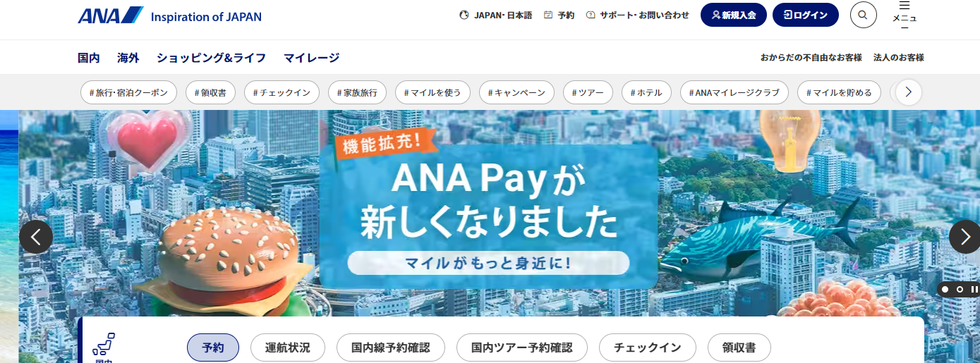Screen dimensions: 980x363
Task: Pause the banner slideshow
Action: pos(974,289)
